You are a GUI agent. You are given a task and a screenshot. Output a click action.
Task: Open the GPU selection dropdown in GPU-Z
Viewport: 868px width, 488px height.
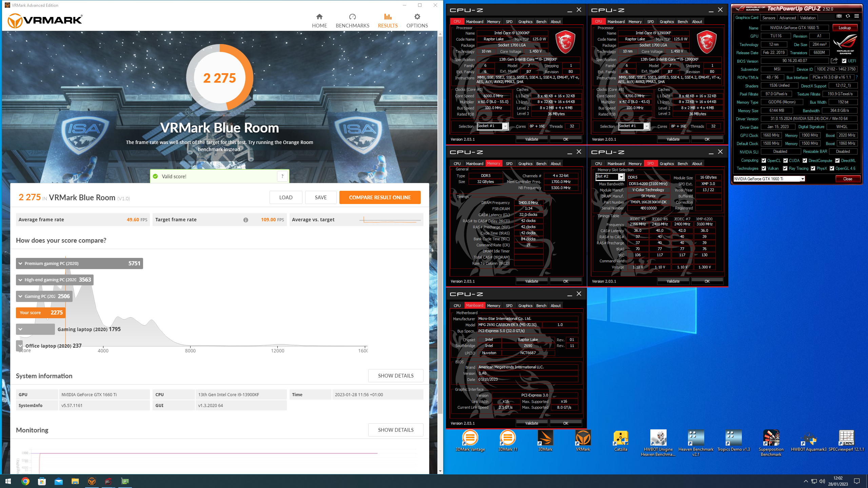coord(802,179)
